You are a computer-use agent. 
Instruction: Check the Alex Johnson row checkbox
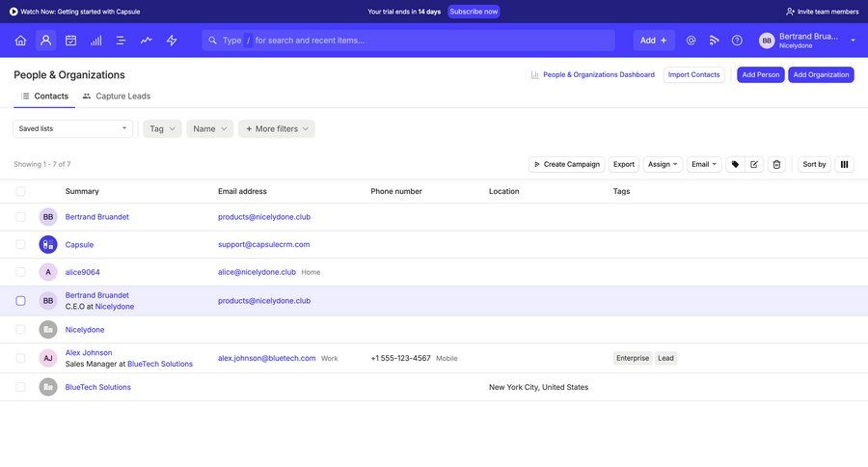click(20, 358)
